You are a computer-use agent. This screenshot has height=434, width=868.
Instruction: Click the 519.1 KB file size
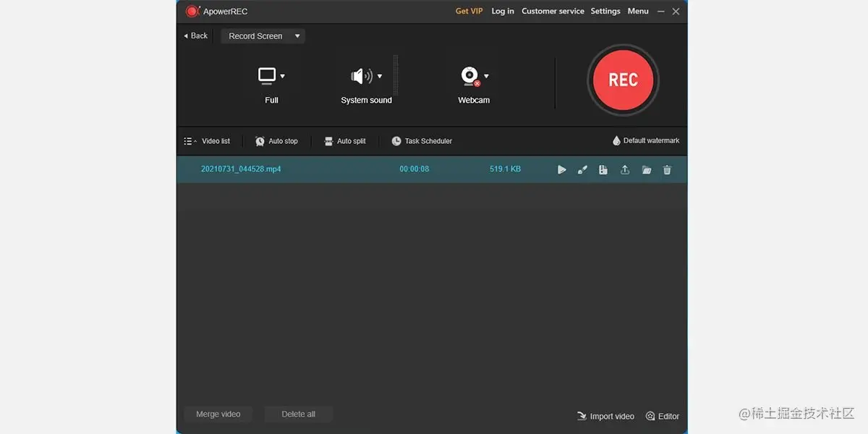point(505,169)
